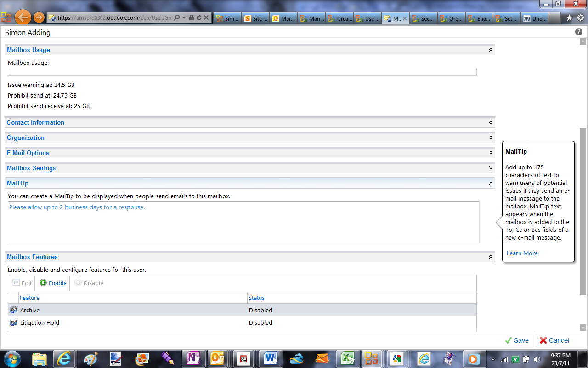Image resolution: width=588 pixels, height=368 pixels.
Task: Open the Learn More link
Action: click(x=522, y=253)
